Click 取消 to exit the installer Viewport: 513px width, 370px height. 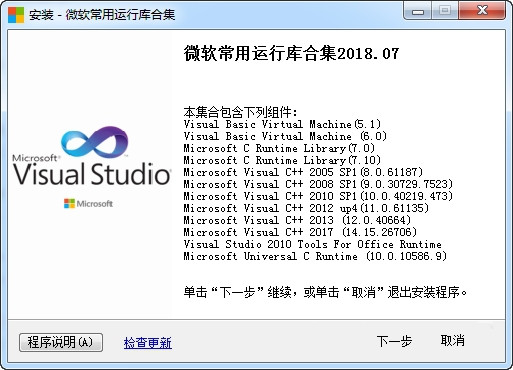coord(453,341)
